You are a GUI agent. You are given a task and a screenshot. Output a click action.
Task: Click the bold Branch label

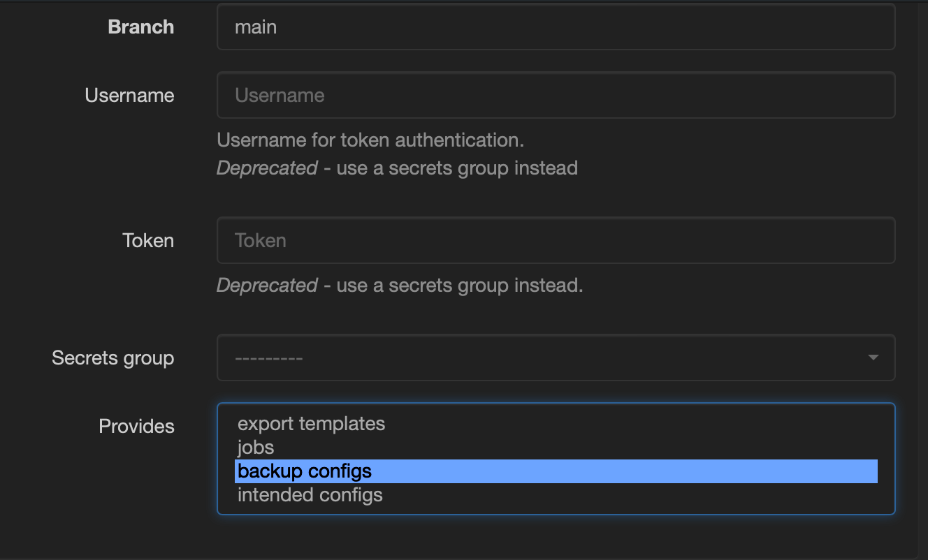pos(140,27)
